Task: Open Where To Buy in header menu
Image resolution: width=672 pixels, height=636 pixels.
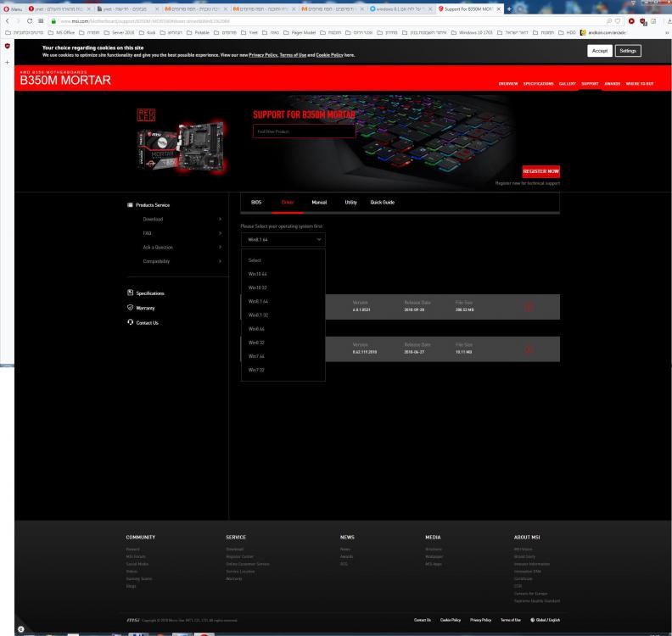Action: (x=640, y=83)
